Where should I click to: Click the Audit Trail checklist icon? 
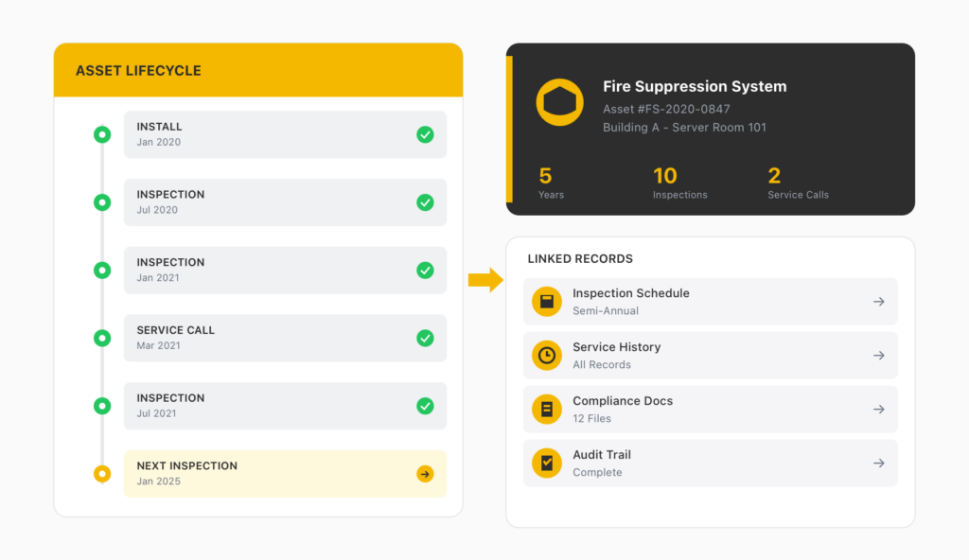[x=546, y=464]
